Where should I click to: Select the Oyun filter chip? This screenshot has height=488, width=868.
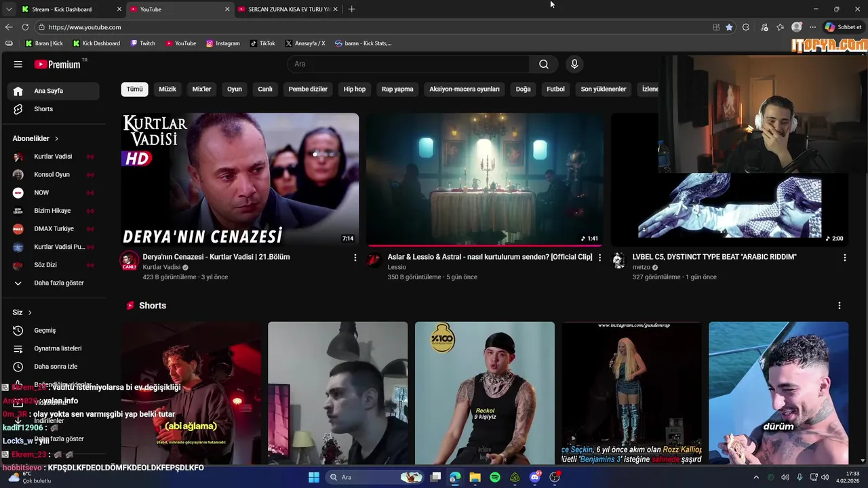[x=235, y=89]
